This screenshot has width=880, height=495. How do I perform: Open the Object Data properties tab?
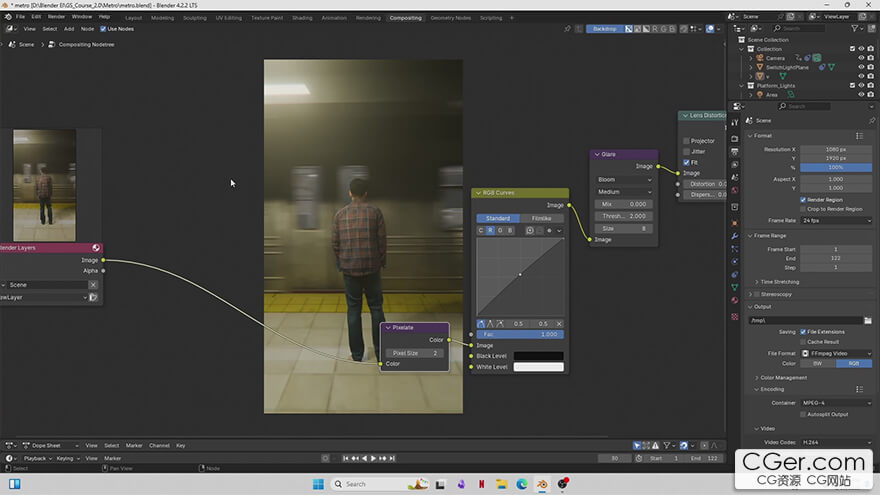click(735, 287)
